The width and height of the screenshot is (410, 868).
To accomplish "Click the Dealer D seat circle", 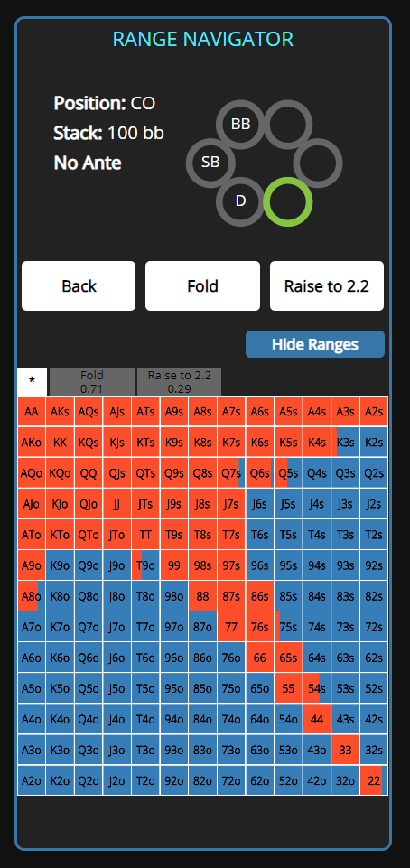I will tap(240, 201).
